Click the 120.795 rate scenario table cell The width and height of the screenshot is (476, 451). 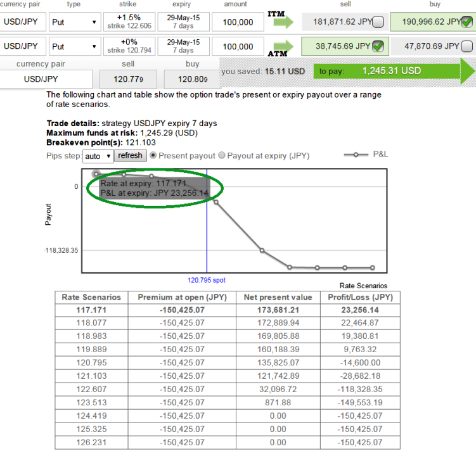pos(91,363)
